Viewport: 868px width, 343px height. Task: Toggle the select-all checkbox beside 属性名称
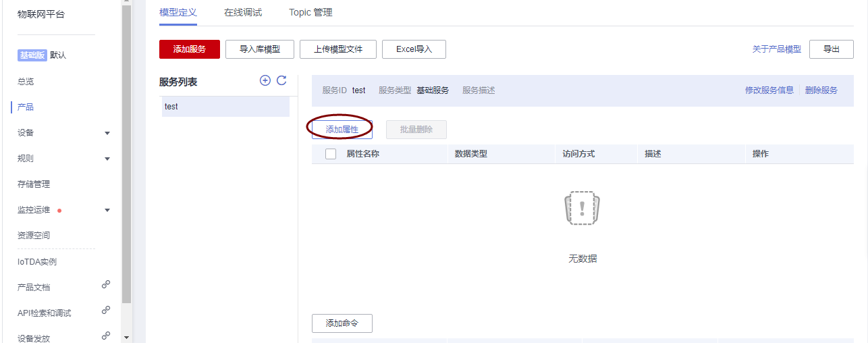coord(331,154)
